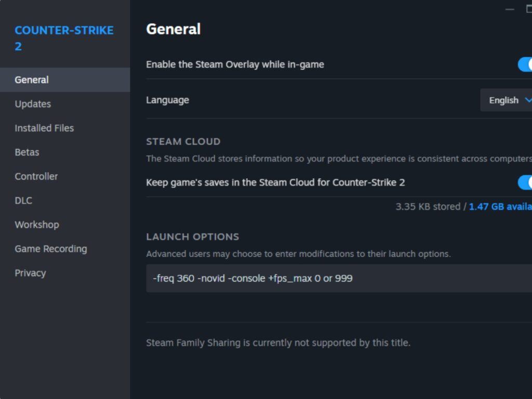Select the General settings tab
Image resolution: width=532 pixels, height=399 pixels.
[32, 80]
